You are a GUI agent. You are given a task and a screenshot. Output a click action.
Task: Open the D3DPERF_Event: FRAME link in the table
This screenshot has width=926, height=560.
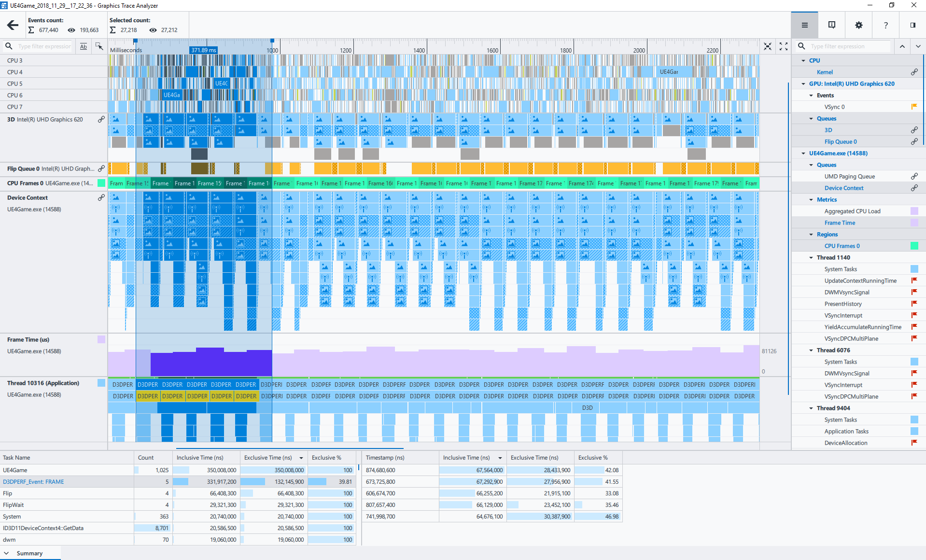click(x=33, y=481)
